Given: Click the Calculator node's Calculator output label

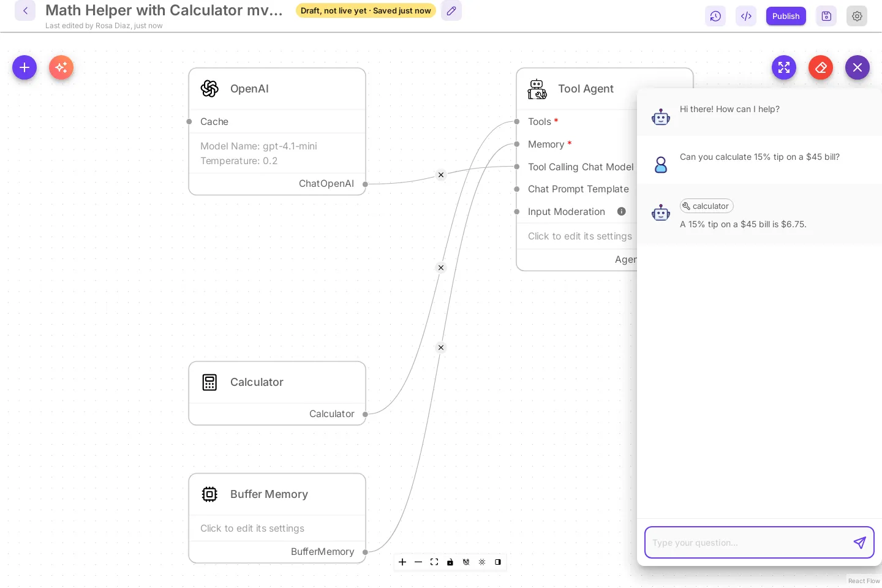Looking at the screenshot, I should pyautogui.click(x=332, y=414).
